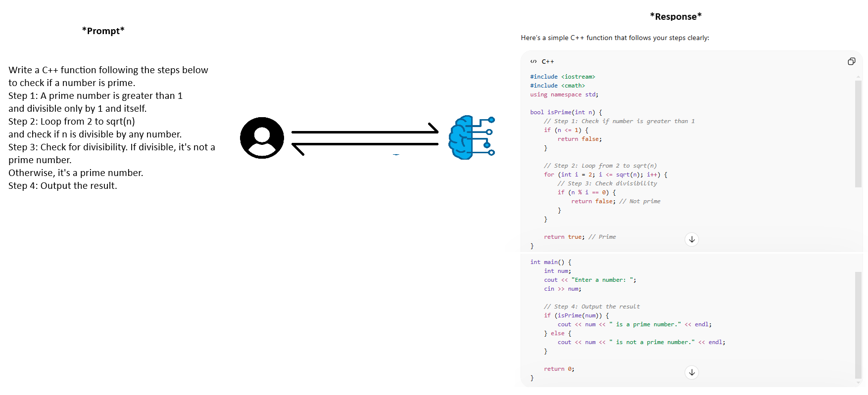
Task: Click the 'Enter a number:' cout line
Action: [590, 280]
